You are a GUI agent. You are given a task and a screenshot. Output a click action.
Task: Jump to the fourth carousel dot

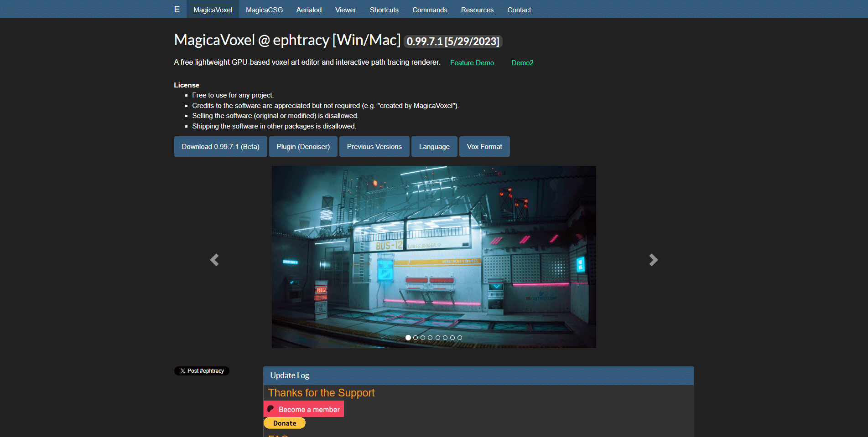point(430,338)
